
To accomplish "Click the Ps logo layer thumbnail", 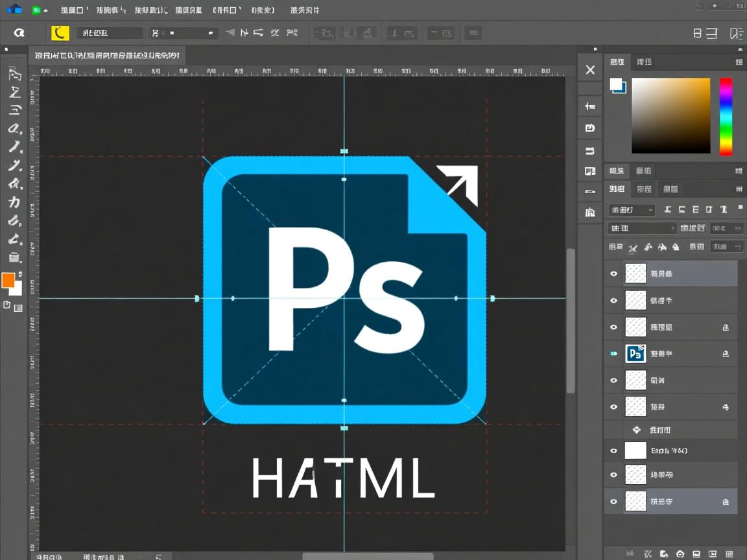I will pyautogui.click(x=635, y=353).
